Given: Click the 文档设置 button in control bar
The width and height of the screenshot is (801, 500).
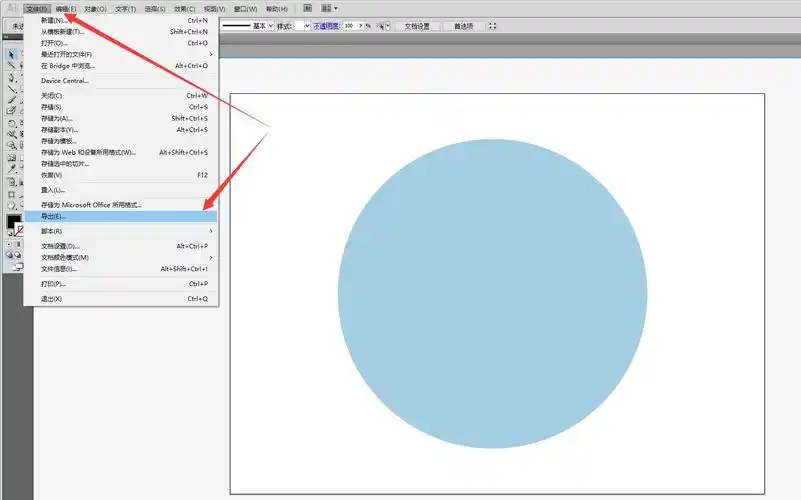Looking at the screenshot, I should pyautogui.click(x=417, y=26).
